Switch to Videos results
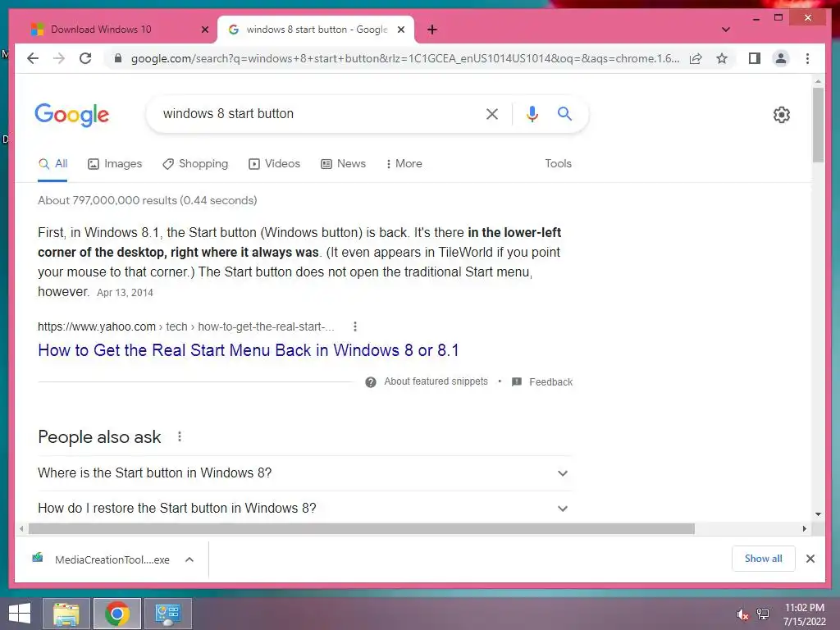Image resolution: width=840 pixels, height=630 pixels. 274,164
